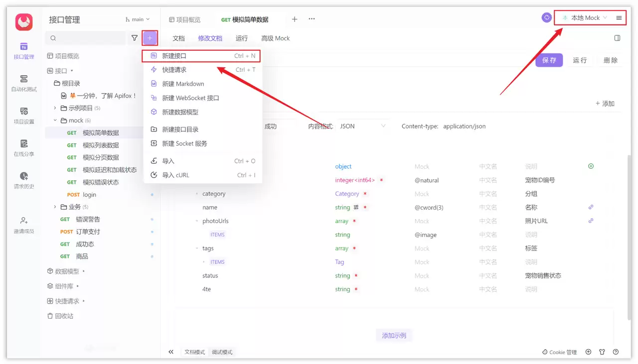Switch to the 修改文档 tab
638x364 pixels.
click(x=210, y=38)
